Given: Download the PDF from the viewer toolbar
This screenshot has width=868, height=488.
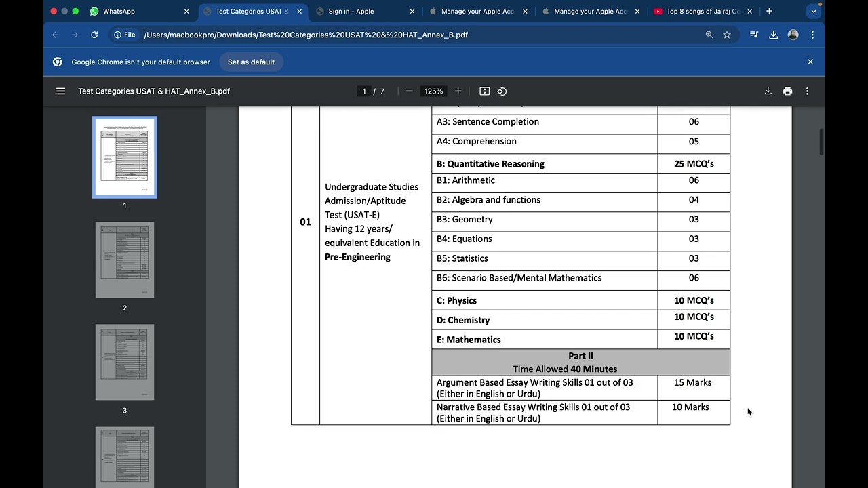Looking at the screenshot, I should 768,91.
